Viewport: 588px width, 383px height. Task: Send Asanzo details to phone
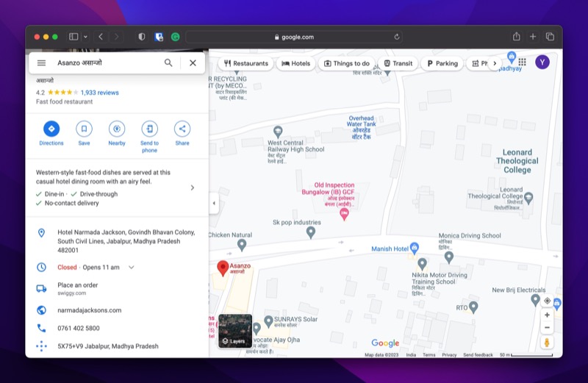pyautogui.click(x=149, y=137)
